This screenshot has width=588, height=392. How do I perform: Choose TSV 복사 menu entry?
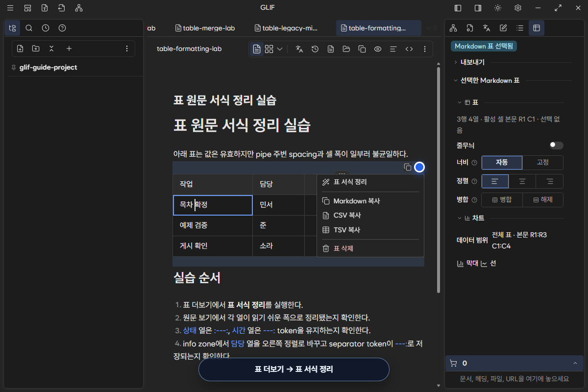370,230
